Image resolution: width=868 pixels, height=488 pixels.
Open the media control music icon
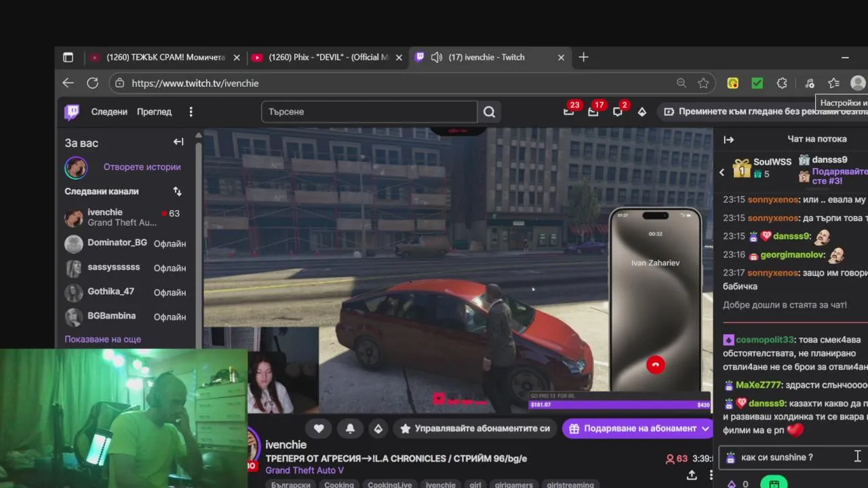[810, 83]
